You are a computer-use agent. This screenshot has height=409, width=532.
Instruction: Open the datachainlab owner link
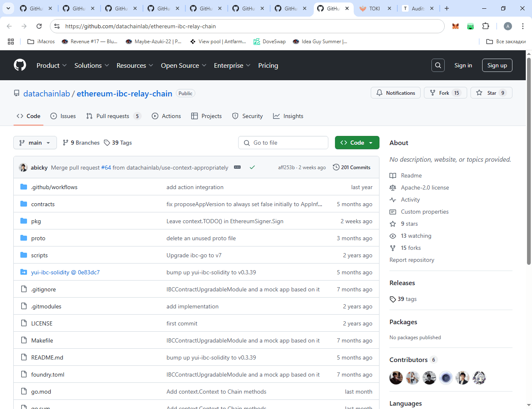tap(47, 94)
